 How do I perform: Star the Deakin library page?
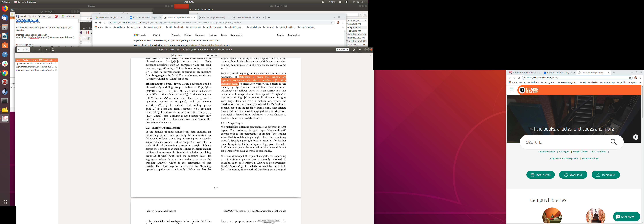click(x=630, y=78)
